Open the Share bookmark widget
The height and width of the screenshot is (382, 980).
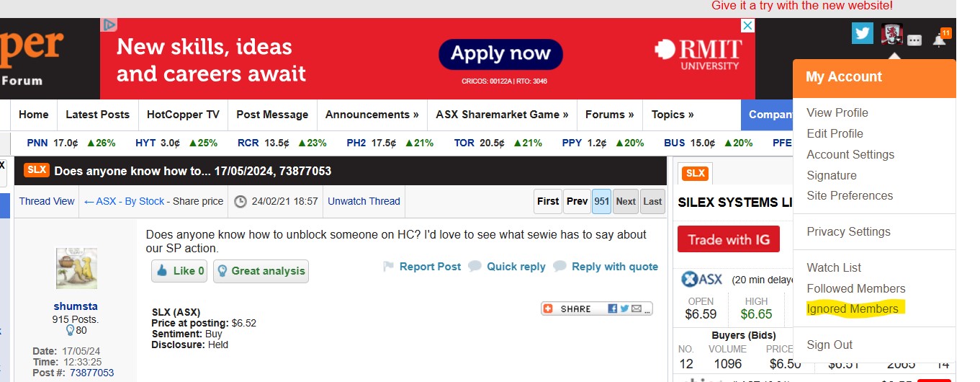pyautogui.click(x=597, y=308)
